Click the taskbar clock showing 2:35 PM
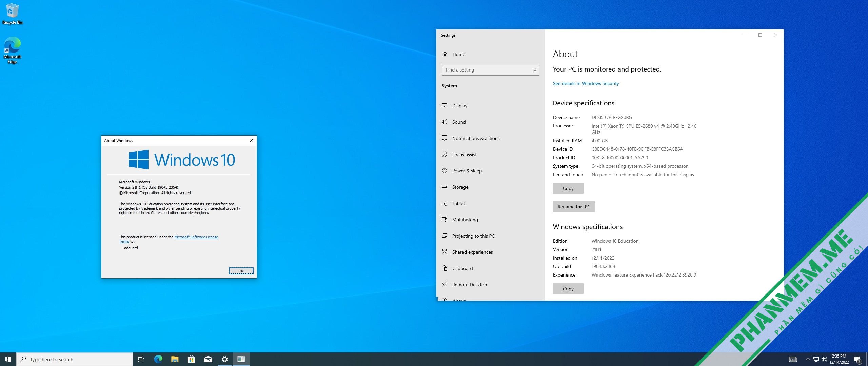This screenshot has width=868, height=366. click(x=839, y=359)
